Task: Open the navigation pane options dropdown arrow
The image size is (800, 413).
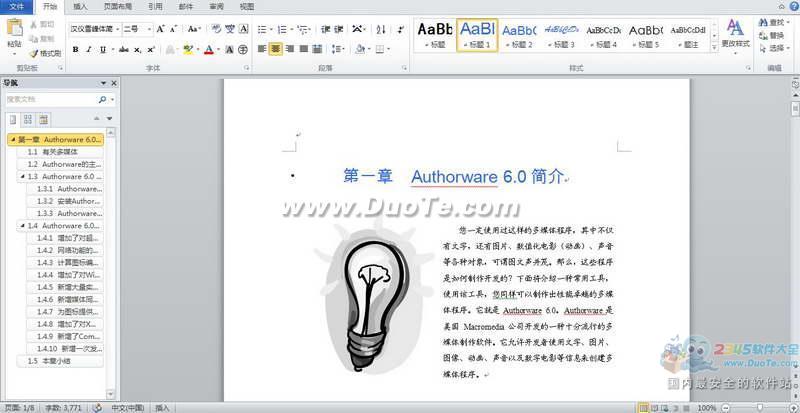Action: pyautogui.click(x=104, y=83)
